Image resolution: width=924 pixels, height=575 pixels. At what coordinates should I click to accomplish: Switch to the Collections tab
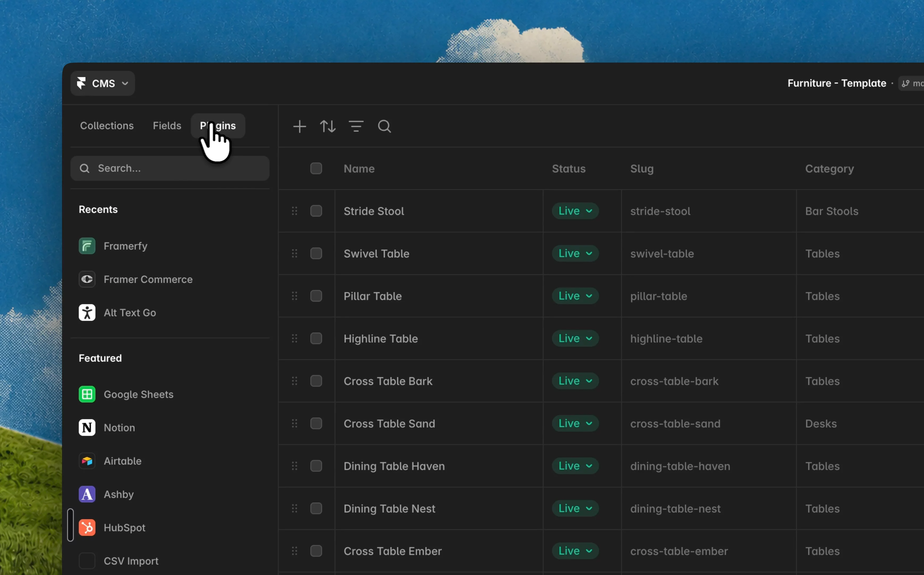coord(107,126)
